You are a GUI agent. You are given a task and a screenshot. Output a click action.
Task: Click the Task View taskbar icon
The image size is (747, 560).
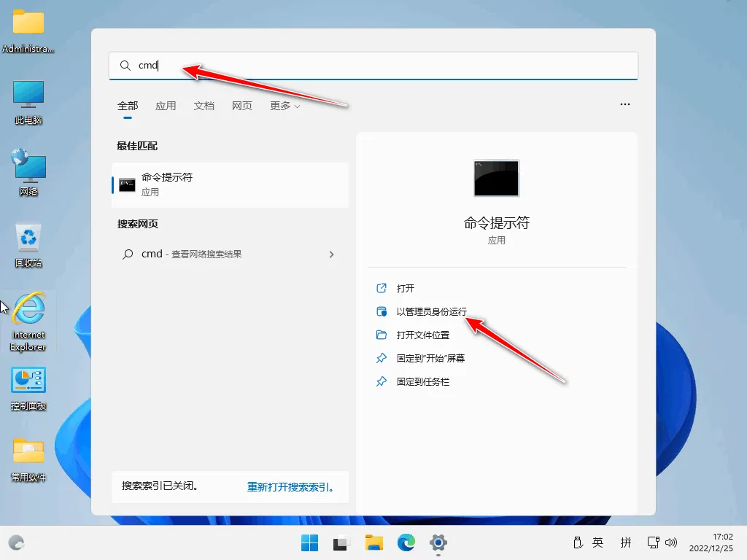tap(341, 542)
